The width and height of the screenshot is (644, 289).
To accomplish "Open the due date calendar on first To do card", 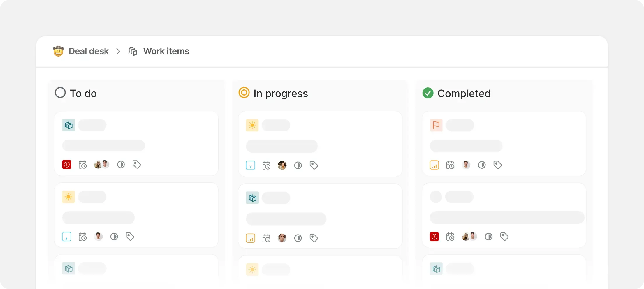I will [83, 165].
